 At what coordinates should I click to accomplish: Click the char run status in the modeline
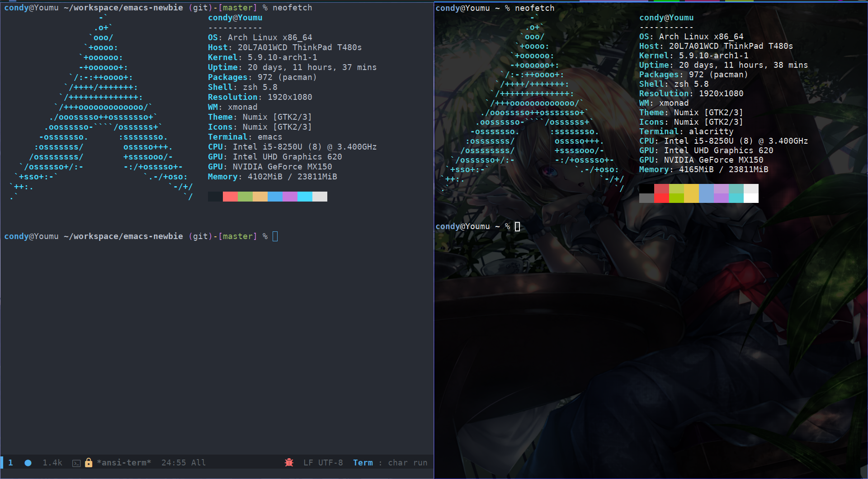408,463
